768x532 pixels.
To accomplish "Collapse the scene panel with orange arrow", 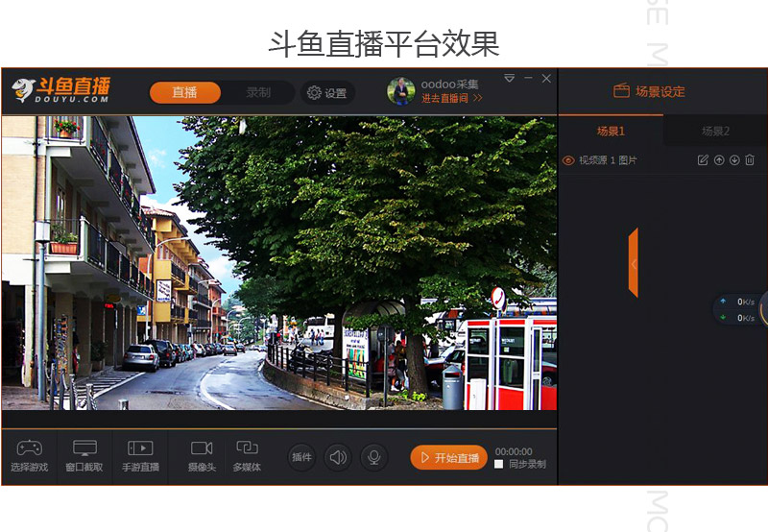I will (634, 263).
